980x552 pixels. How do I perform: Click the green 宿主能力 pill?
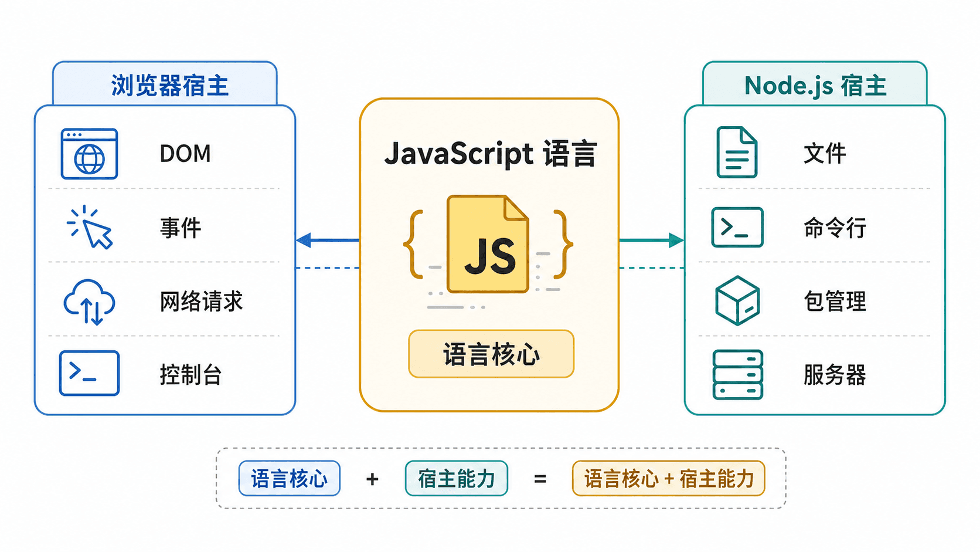coord(457,479)
